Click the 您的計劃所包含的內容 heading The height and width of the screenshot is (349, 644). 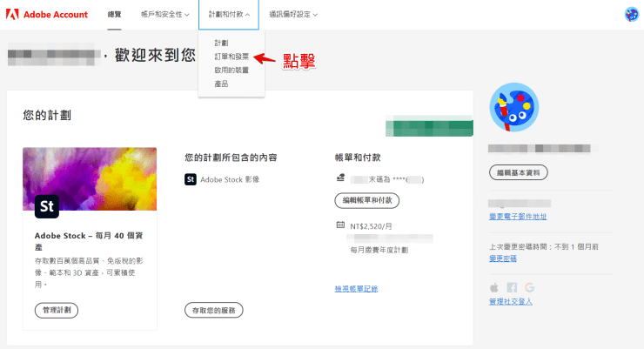click(x=231, y=158)
